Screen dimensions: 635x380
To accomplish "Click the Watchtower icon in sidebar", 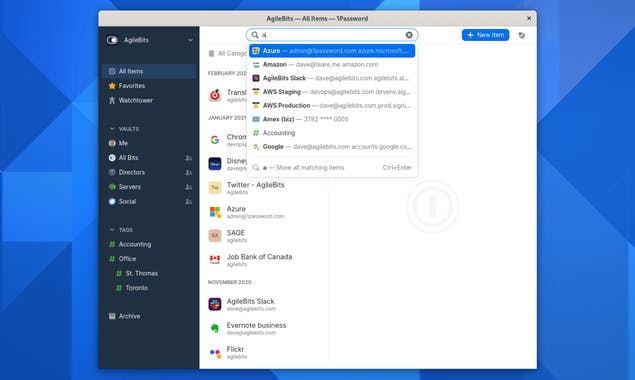I will (112, 100).
